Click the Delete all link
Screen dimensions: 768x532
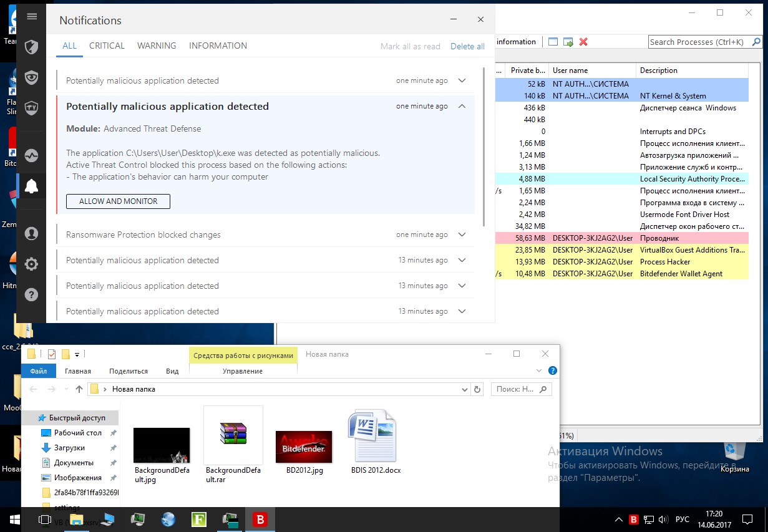pos(467,46)
